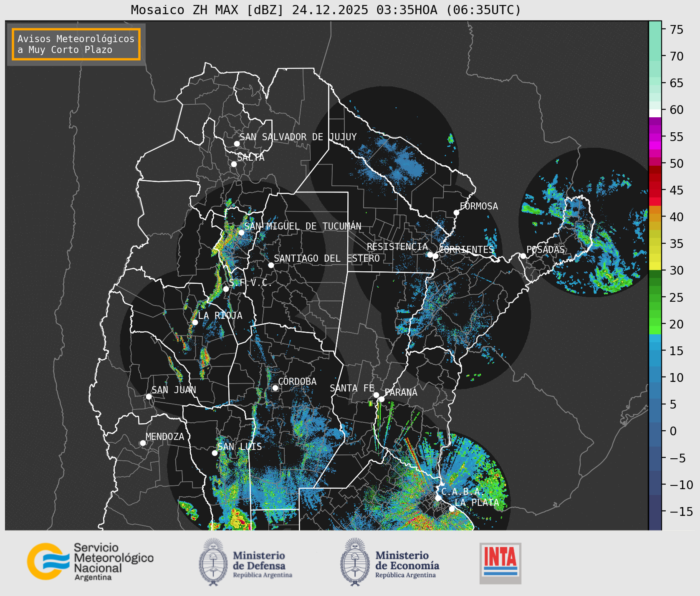Click the Córdoba city dot
Screen dimensions: 700x596
(x=275, y=388)
